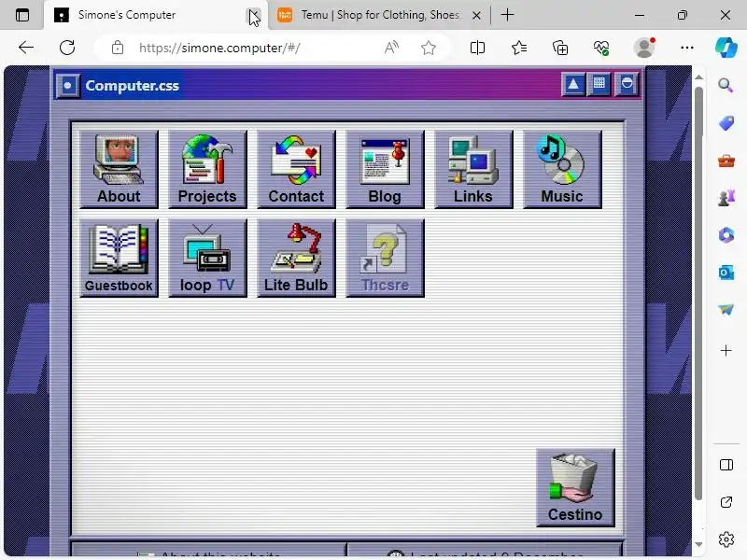Click the circle button in Computer.css title bar
Viewport: 747px width, 560px height.
point(627,84)
